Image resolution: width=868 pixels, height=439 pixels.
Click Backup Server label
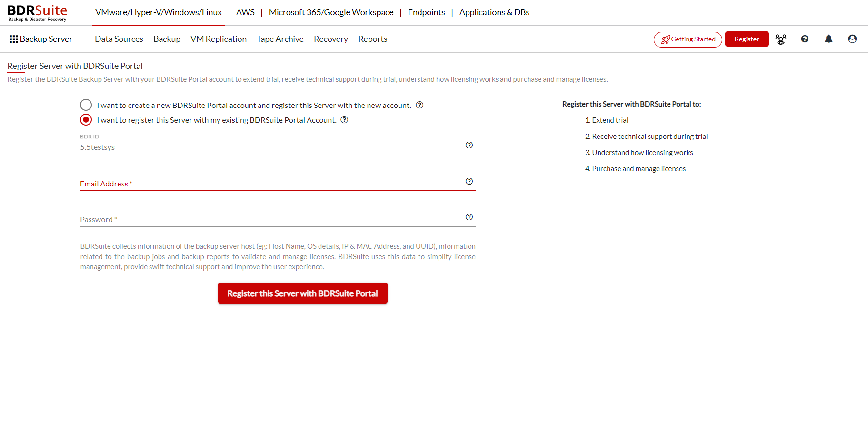coord(46,39)
